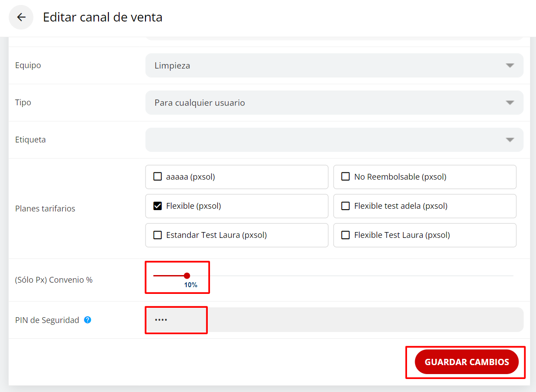Click the back arrow icon
This screenshot has height=392, width=536.
(x=21, y=17)
